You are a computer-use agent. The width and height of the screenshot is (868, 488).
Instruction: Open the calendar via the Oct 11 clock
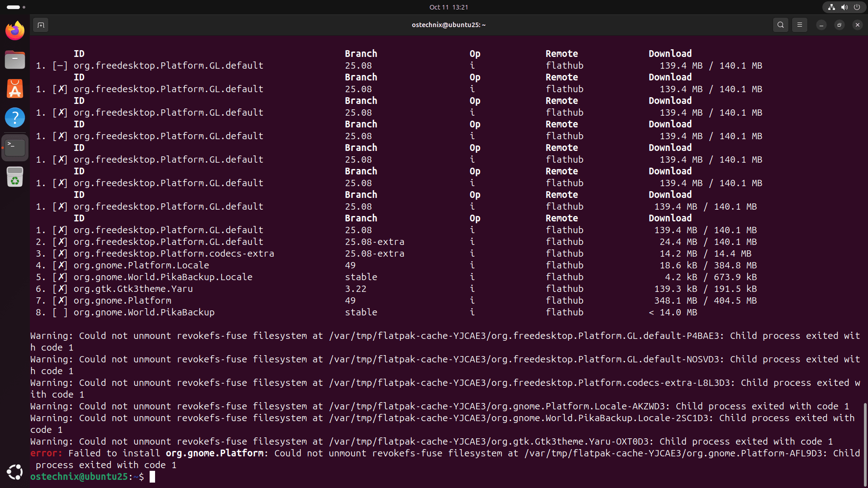[448, 7]
